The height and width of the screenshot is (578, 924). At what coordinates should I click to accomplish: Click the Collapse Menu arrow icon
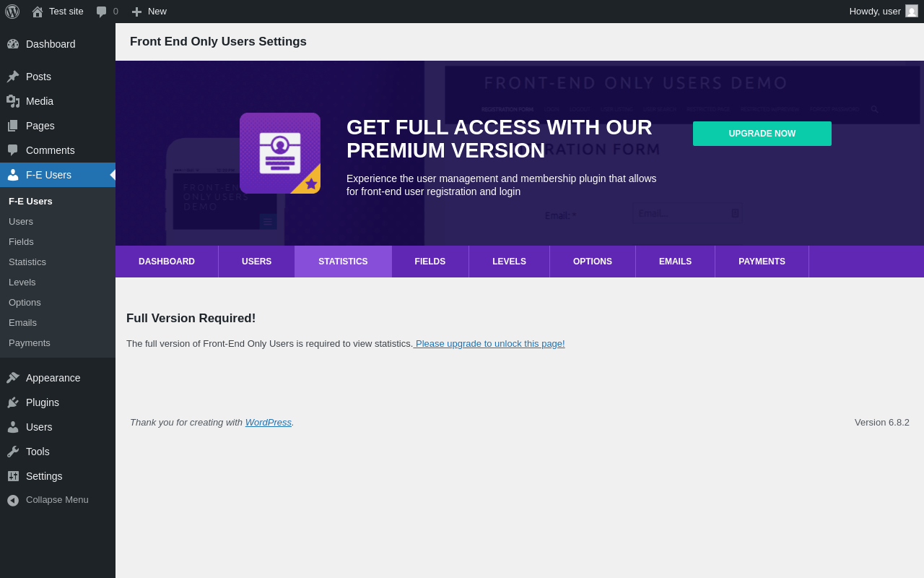point(13,500)
